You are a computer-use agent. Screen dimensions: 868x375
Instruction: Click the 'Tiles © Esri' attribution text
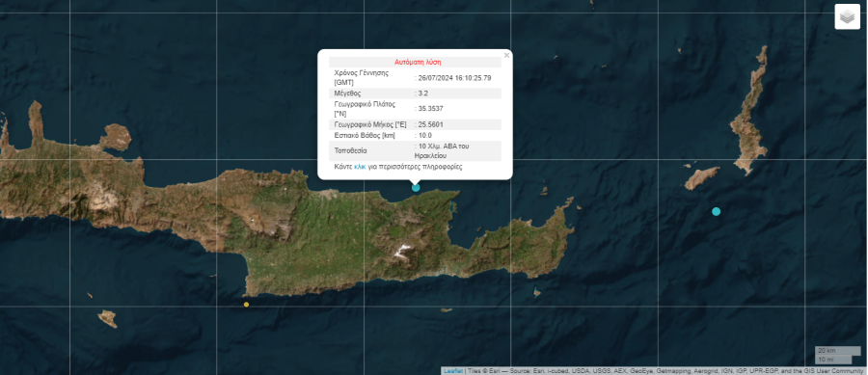click(x=483, y=371)
